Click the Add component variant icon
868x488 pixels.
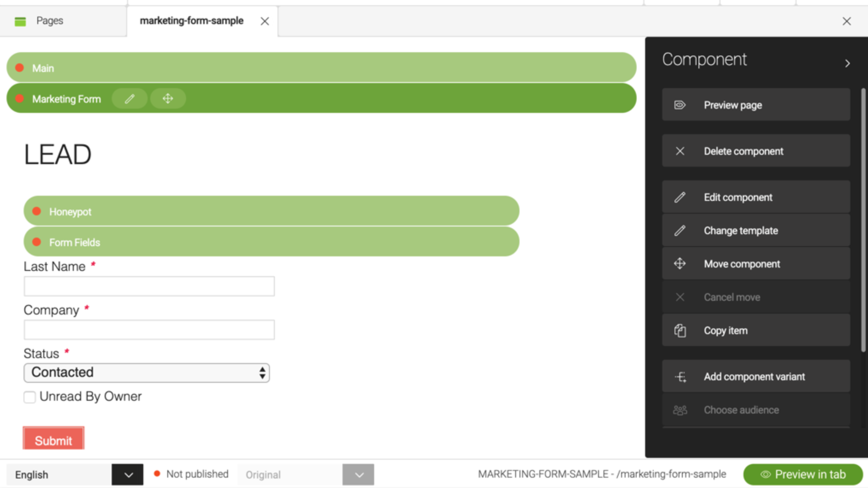coord(679,376)
